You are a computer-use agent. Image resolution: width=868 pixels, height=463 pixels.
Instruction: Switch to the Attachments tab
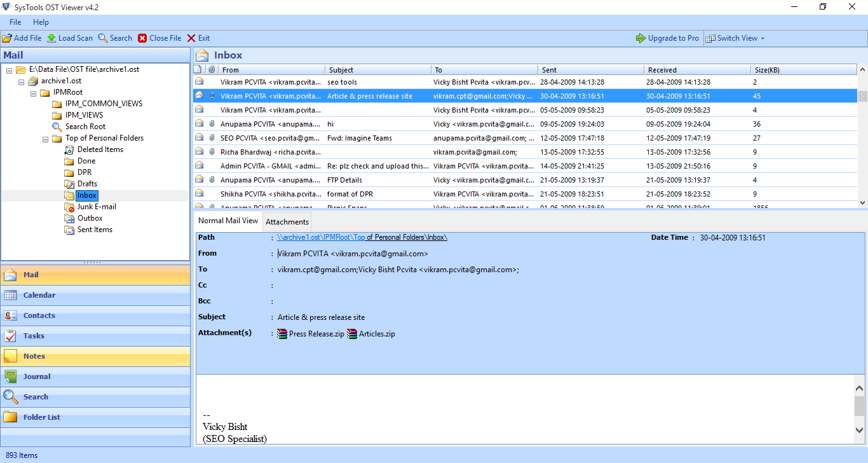pyautogui.click(x=287, y=222)
